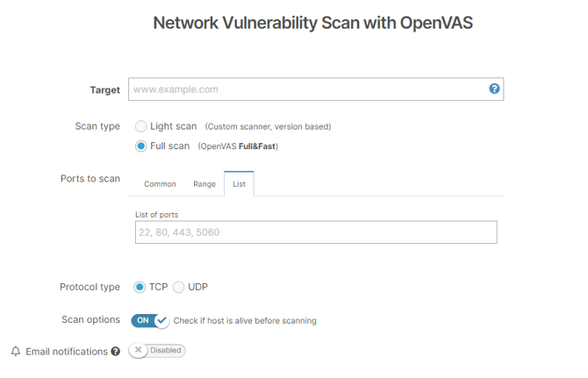Click the Protocol type label

pos(90,287)
